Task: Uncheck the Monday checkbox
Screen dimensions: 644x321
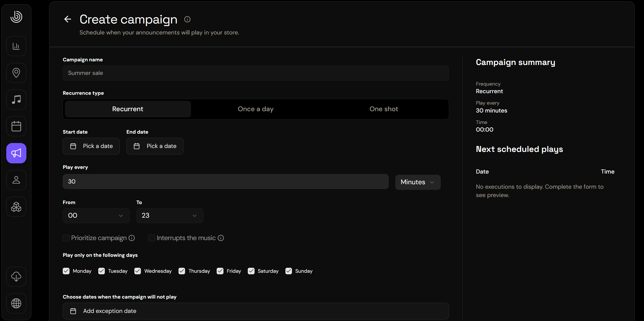Action: (x=66, y=271)
